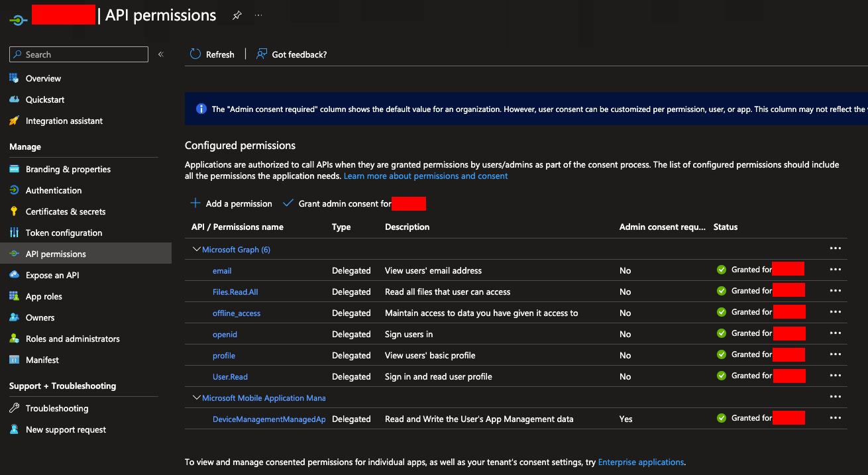This screenshot has height=475, width=868.
Task: Open the Enterprise applications link
Action: coord(641,462)
